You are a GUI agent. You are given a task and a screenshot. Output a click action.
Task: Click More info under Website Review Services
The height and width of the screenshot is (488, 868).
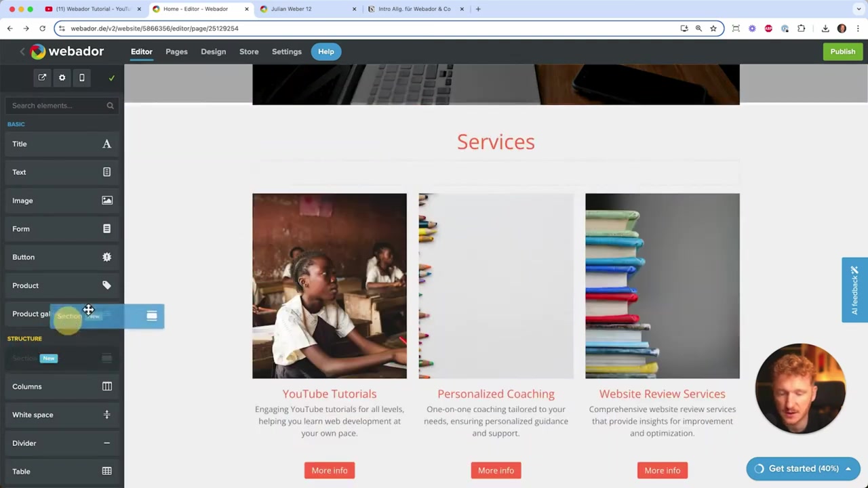point(663,470)
